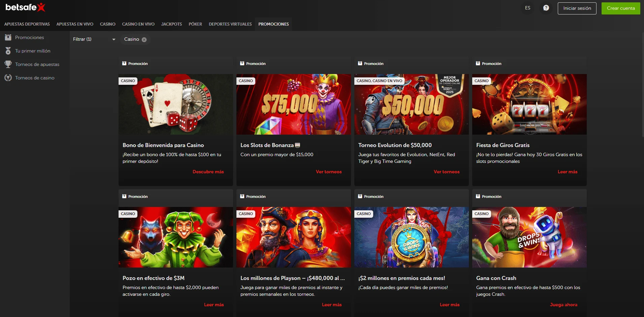Click the Iniciar sesión button

pyautogui.click(x=577, y=8)
